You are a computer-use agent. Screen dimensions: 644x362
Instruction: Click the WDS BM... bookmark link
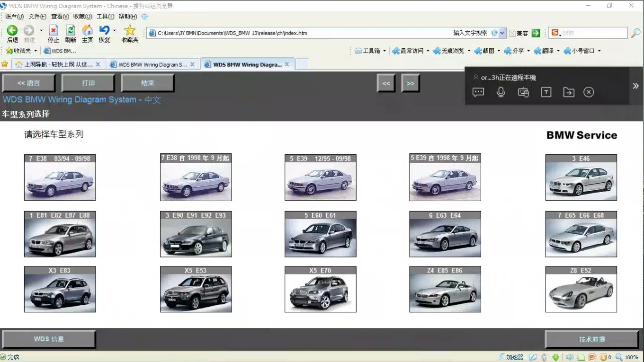pos(60,51)
